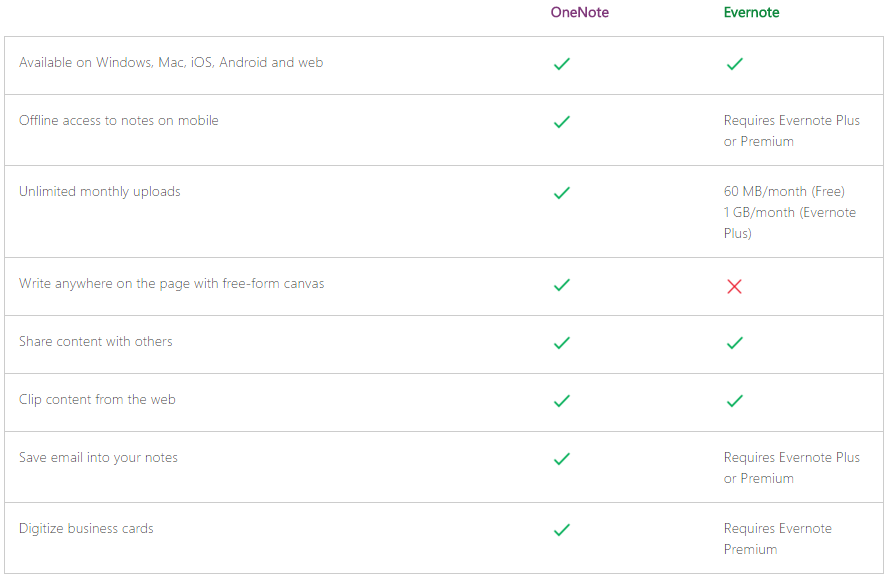This screenshot has height=578, width=888.
Task: Select the Evernote column header
Action: [752, 12]
